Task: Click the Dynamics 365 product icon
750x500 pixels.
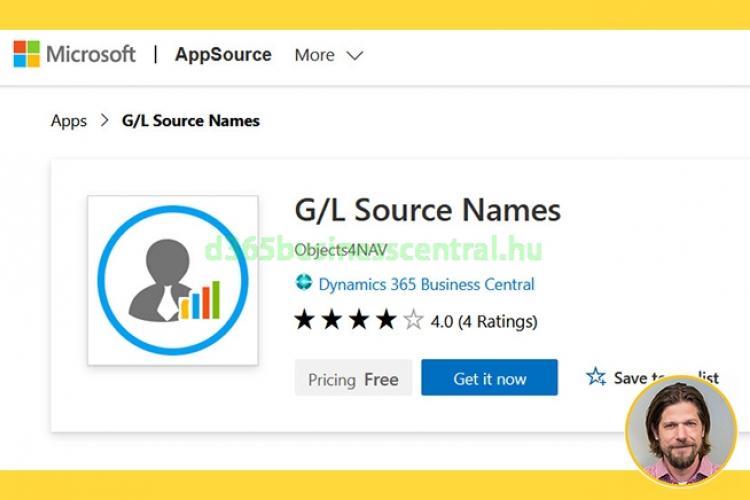Action: [x=304, y=284]
